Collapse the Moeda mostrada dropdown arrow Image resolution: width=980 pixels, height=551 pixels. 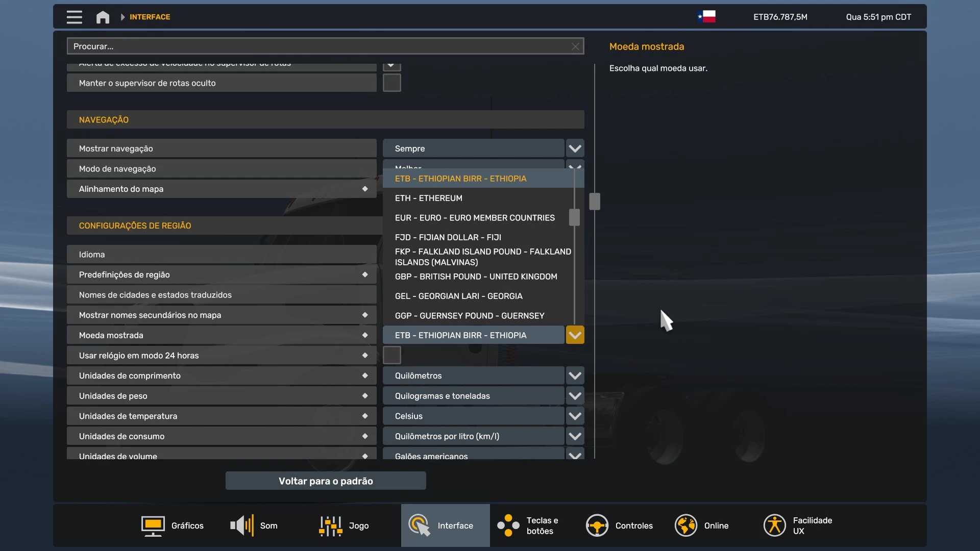575,335
